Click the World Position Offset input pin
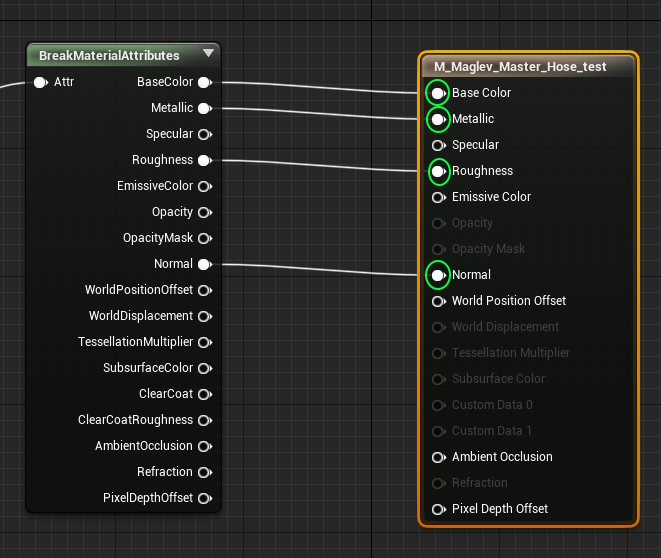Viewport: 661px width, 558px height. tap(437, 301)
